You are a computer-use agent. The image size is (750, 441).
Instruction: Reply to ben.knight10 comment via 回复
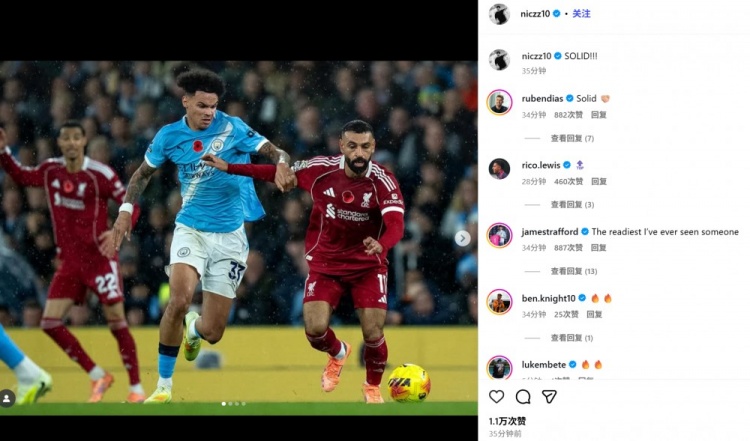click(594, 314)
